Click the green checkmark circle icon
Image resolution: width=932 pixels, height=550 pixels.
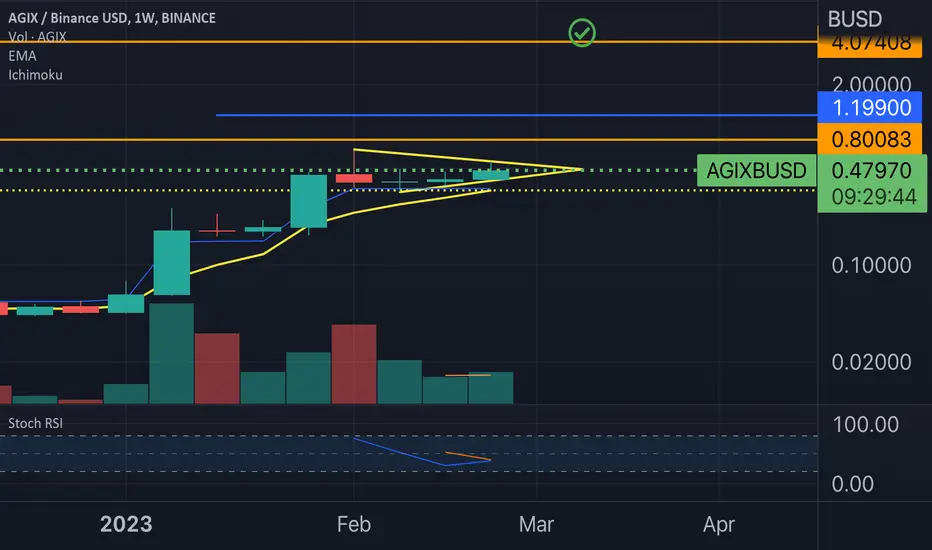tap(582, 33)
